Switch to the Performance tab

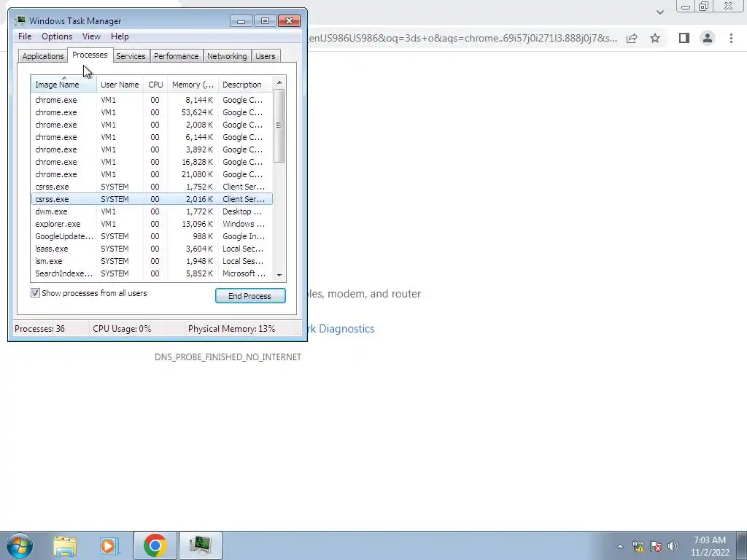[177, 56]
